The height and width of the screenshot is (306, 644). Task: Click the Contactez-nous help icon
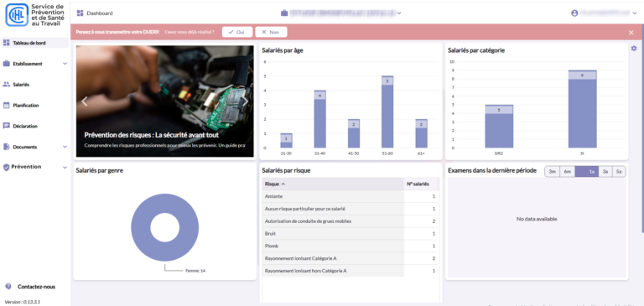click(8, 286)
